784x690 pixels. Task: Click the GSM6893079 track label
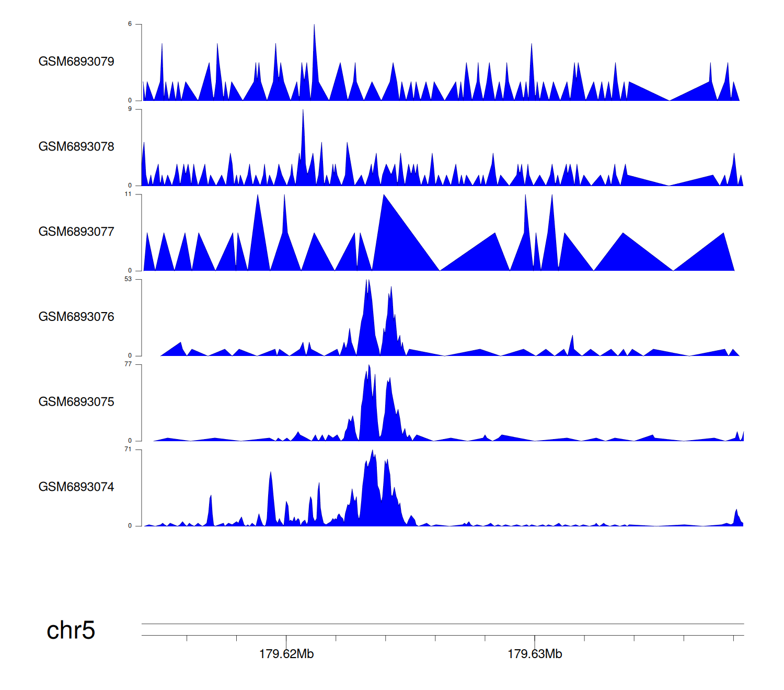[x=76, y=62]
